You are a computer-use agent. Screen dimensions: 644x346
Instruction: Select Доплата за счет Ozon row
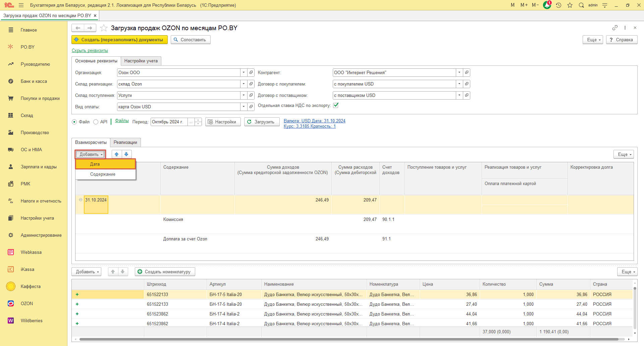[355, 244]
